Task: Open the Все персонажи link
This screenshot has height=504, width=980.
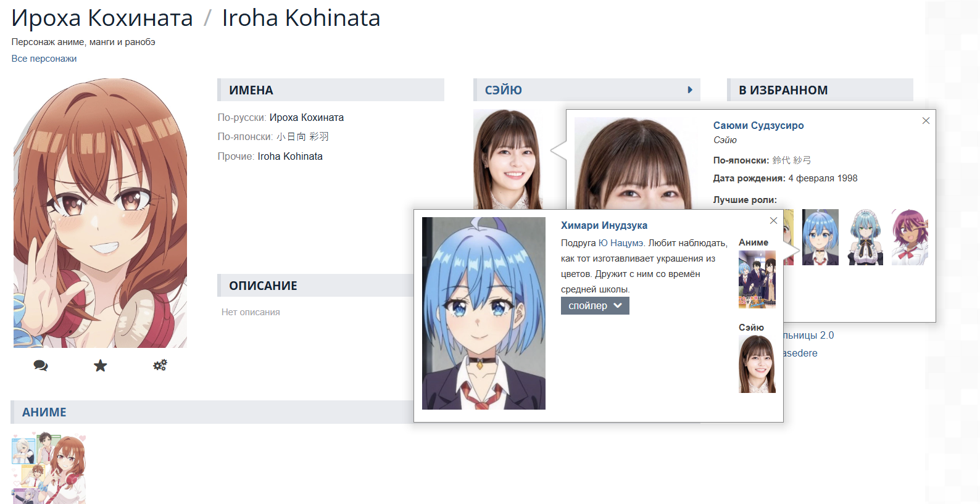Action: point(44,59)
